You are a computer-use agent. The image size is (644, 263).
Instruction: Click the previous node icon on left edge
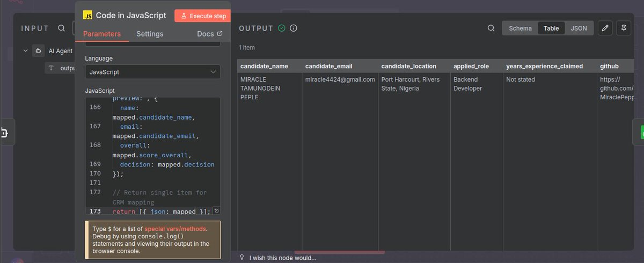click(x=4, y=133)
